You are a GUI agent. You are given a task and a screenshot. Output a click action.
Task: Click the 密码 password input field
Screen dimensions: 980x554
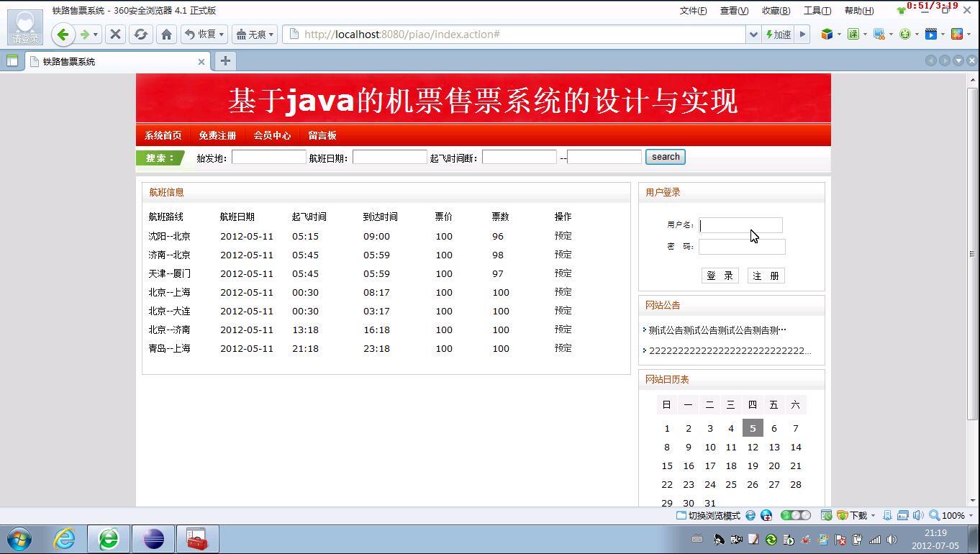coord(742,247)
